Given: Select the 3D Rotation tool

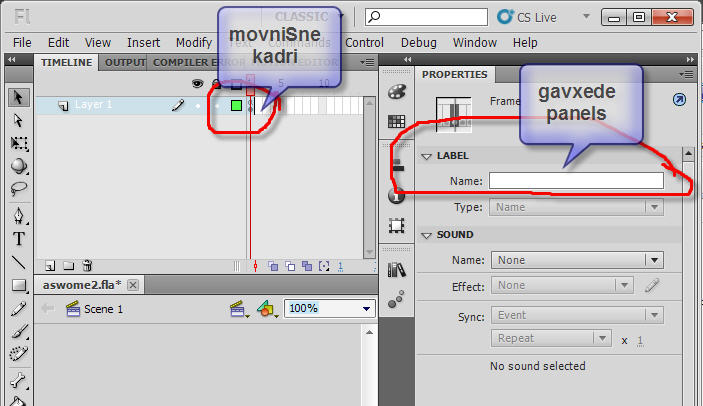Looking at the screenshot, I should point(18,166).
